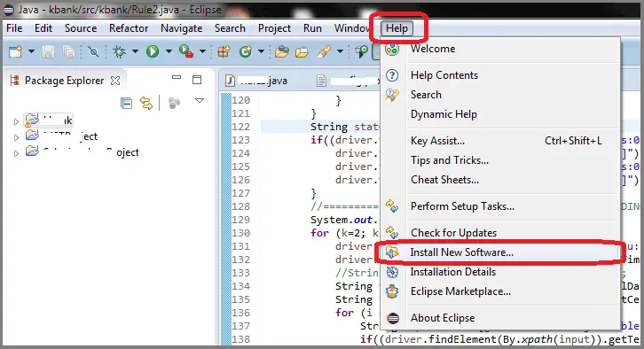The height and width of the screenshot is (349, 644).
Task: Open the Debug dropdown arrow
Action: pos(135,51)
